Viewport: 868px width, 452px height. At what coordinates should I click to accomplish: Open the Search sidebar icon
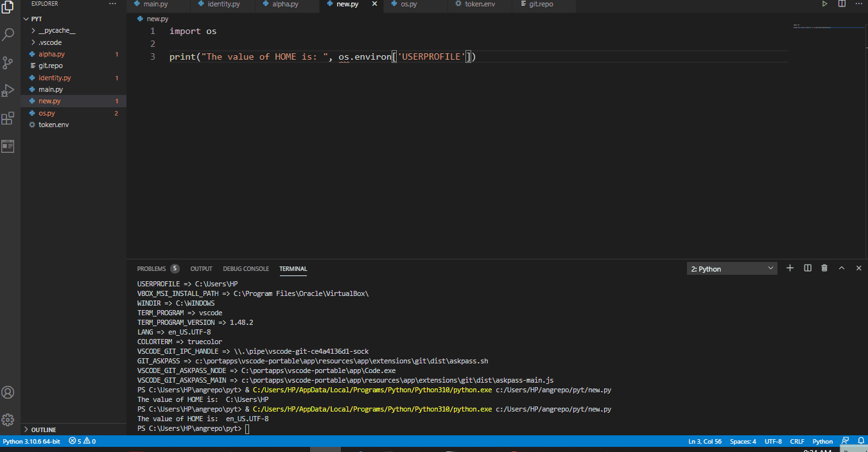click(x=8, y=35)
